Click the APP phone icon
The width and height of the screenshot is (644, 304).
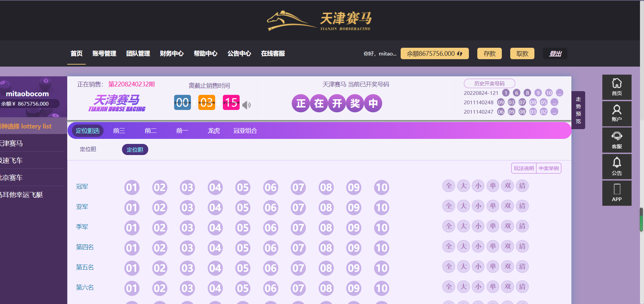616,193
